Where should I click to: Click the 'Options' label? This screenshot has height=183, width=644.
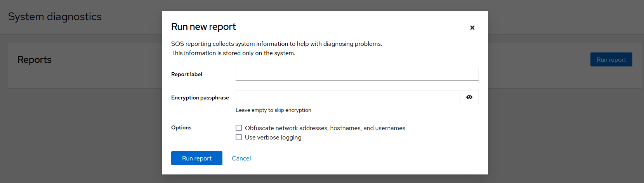click(181, 127)
